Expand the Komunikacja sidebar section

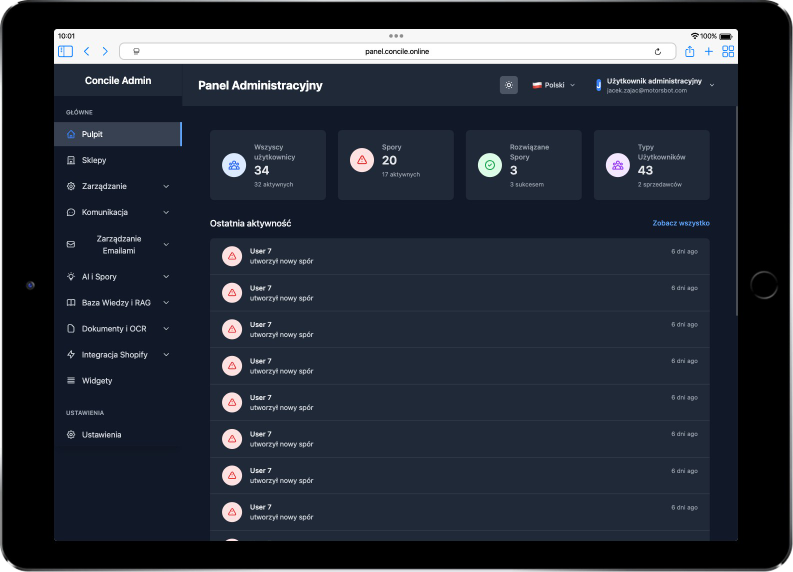tap(117, 212)
